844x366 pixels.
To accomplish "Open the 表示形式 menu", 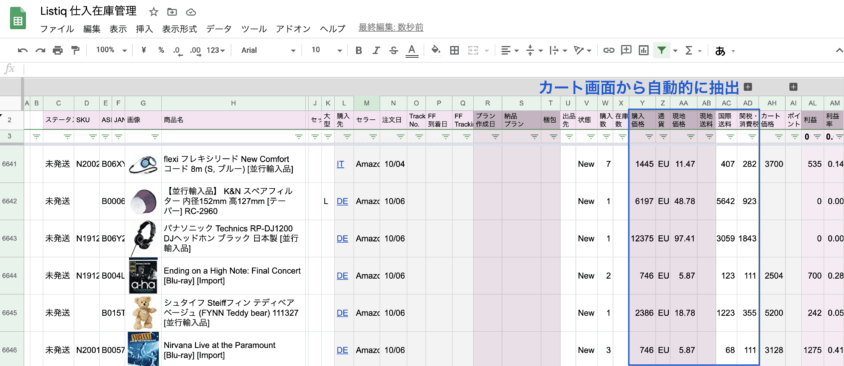I will pyautogui.click(x=180, y=29).
